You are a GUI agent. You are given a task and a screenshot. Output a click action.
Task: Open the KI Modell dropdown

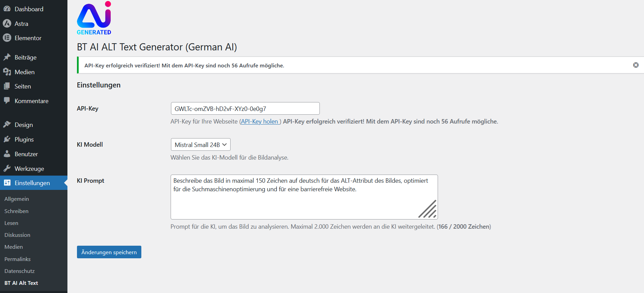[x=201, y=145]
